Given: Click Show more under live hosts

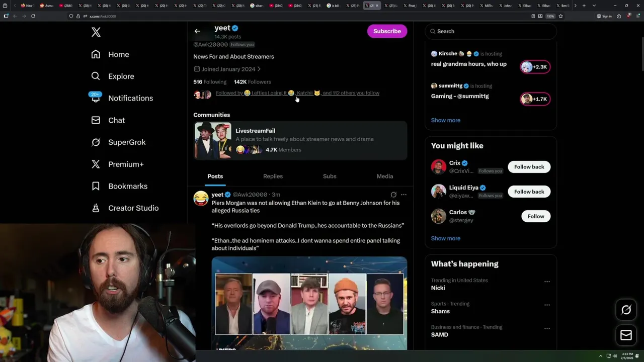Looking at the screenshot, I should click(x=446, y=120).
